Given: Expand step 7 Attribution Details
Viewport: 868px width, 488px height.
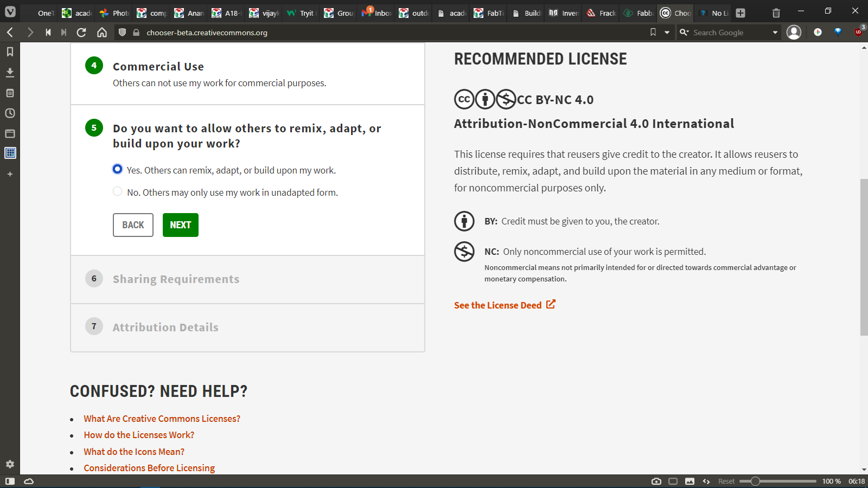Looking at the screenshot, I should [247, 327].
